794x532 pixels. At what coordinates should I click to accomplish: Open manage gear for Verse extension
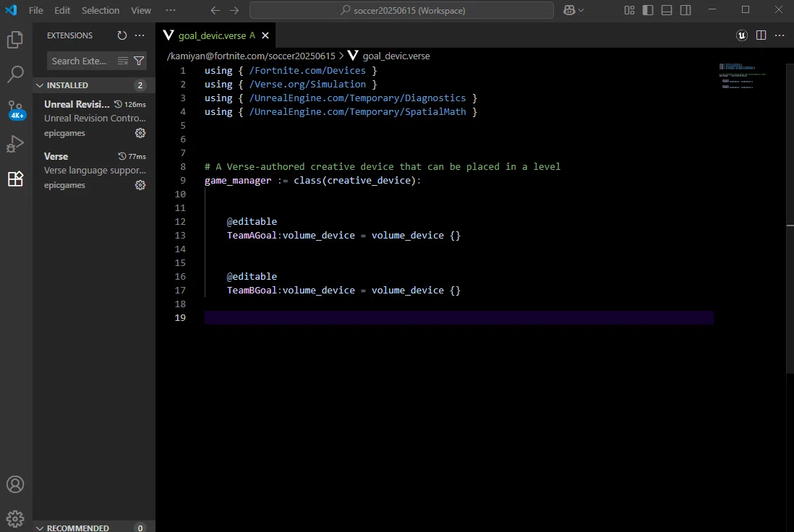pos(140,185)
